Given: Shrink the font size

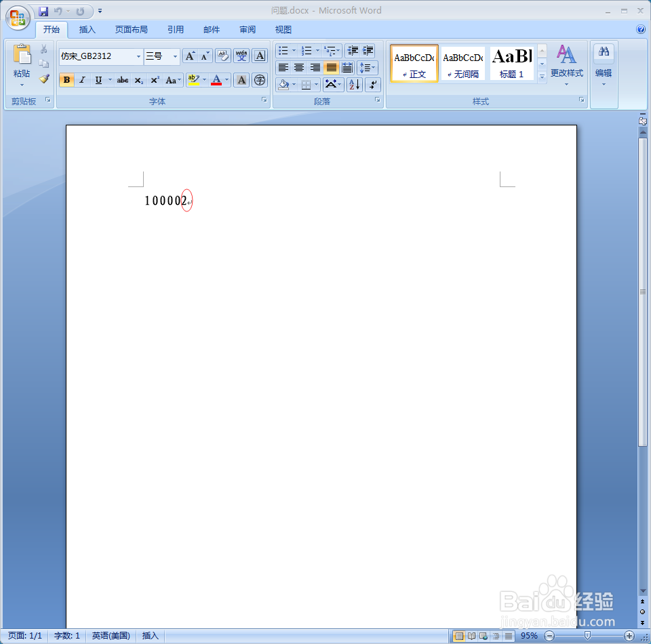Looking at the screenshot, I should [x=205, y=56].
